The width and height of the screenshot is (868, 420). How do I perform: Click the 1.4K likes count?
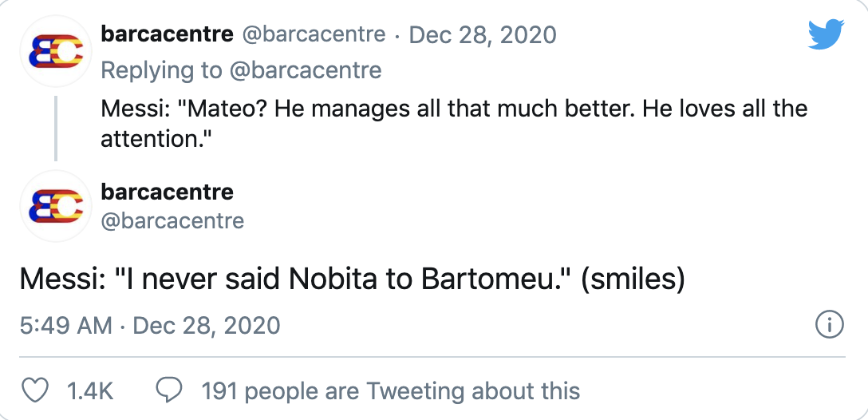tap(90, 390)
